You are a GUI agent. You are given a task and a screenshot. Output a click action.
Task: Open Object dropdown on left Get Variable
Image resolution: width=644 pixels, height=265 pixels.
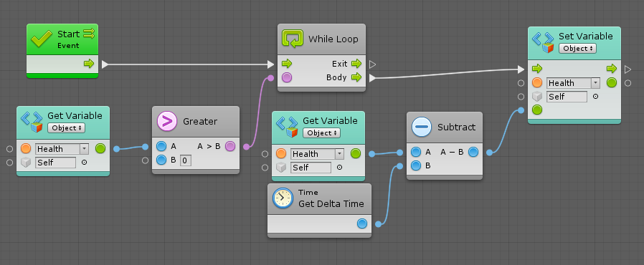66,128
